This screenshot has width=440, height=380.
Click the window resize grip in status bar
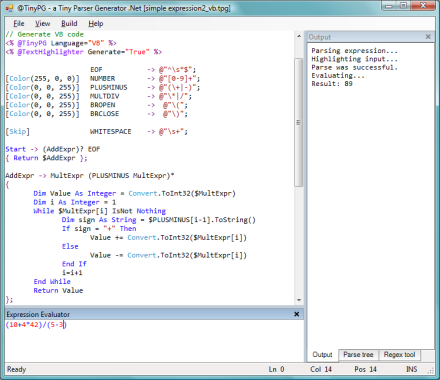coord(431,370)
